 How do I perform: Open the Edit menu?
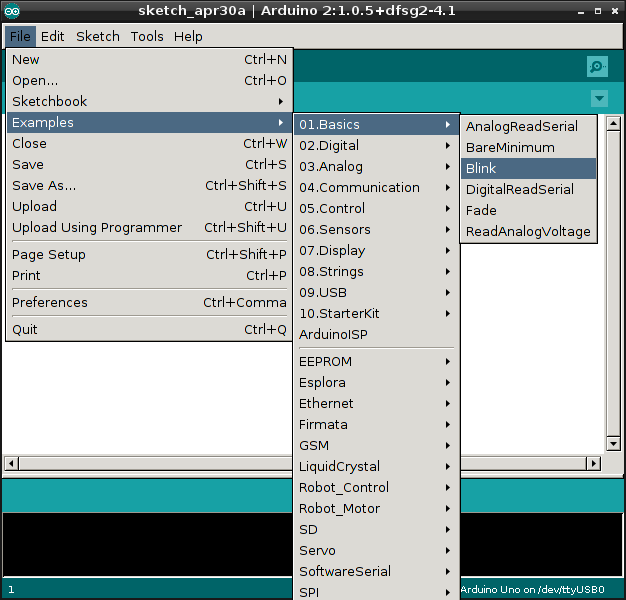coord(52,36)
